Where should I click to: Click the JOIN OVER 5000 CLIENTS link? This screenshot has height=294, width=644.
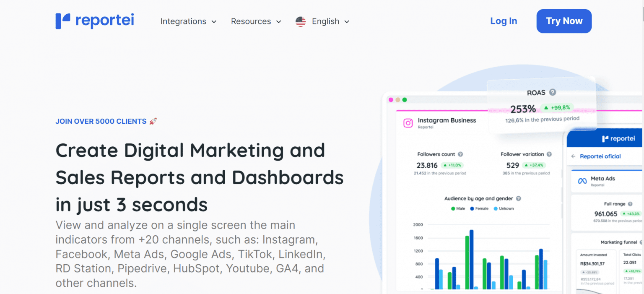[102, 121]
